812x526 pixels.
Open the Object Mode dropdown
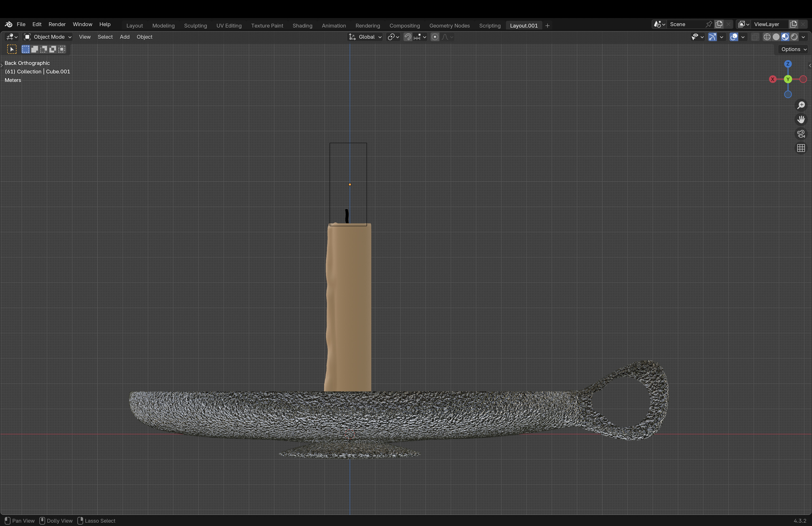(48, 37)
